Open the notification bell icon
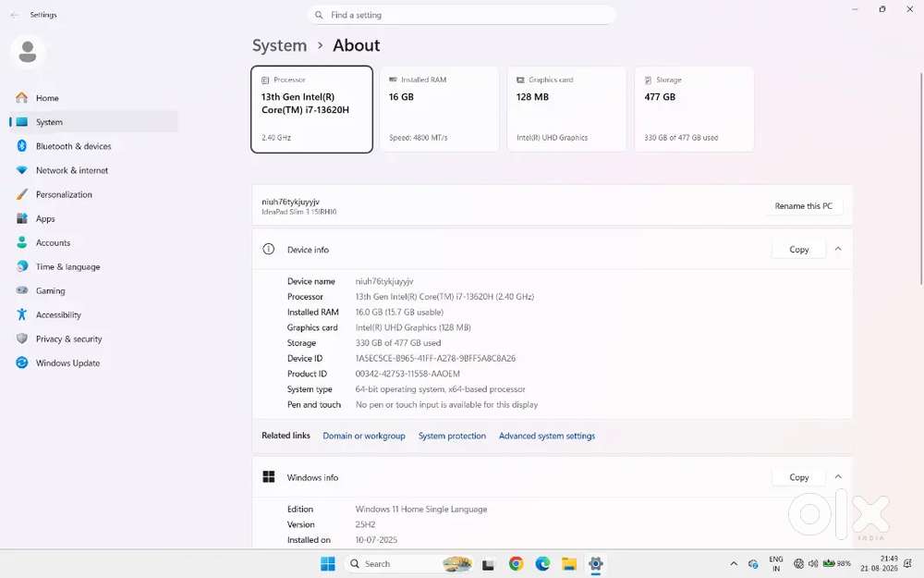The image size is (924, 578). click(x=908, y=564)
